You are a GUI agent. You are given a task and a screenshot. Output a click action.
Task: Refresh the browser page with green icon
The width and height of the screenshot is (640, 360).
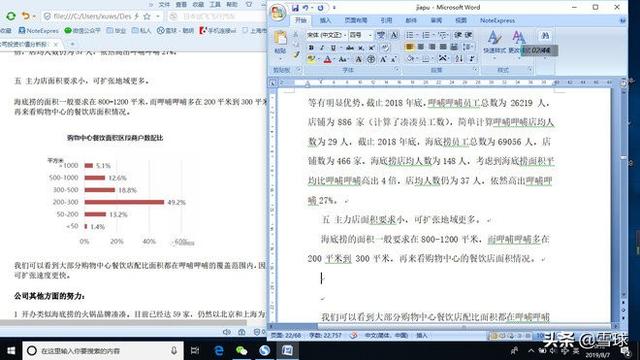pyautogui.click(x=11, y=16)
